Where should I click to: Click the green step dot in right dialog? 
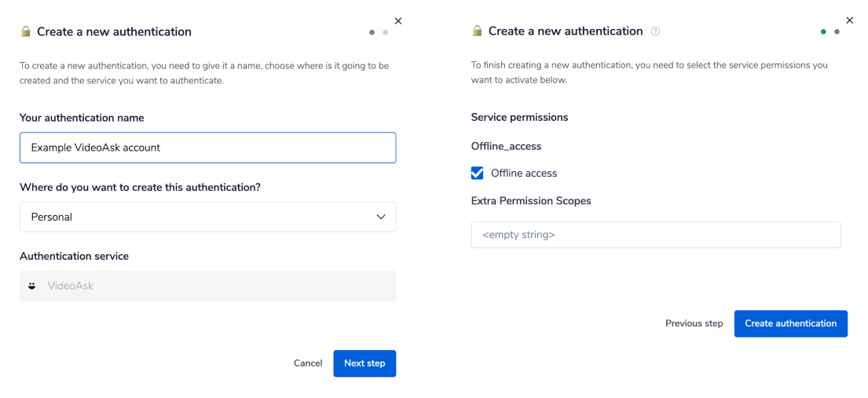(x=823, y=32)
